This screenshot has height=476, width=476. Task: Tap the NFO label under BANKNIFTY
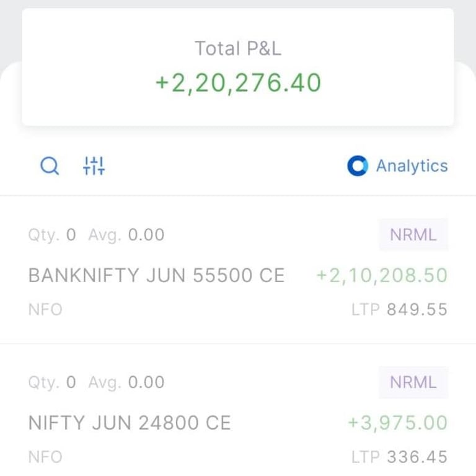coord(45,310)
